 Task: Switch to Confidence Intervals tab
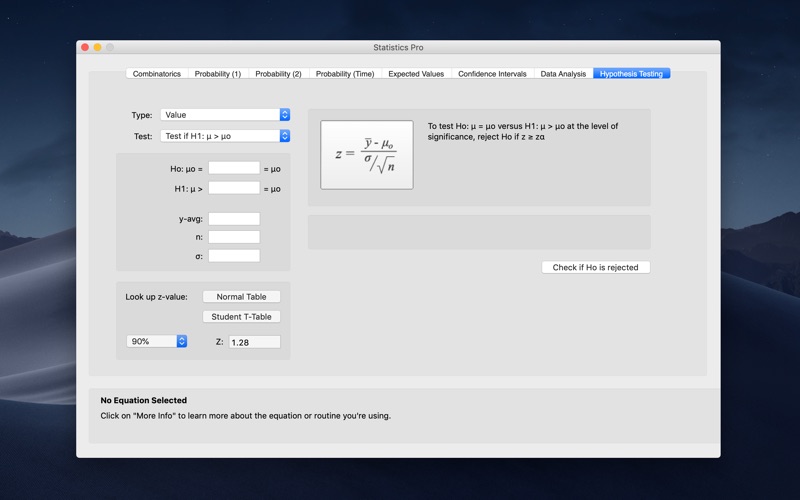pos(492,73)
